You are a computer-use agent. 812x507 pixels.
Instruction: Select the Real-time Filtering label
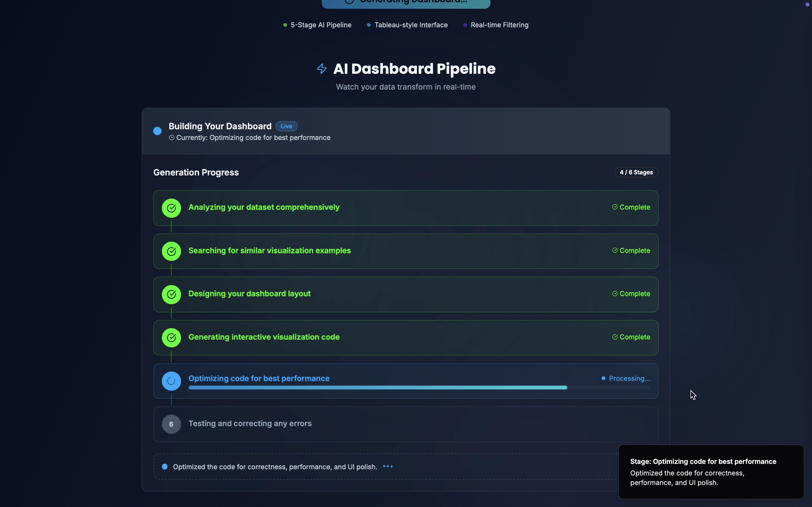coord(499,25)
